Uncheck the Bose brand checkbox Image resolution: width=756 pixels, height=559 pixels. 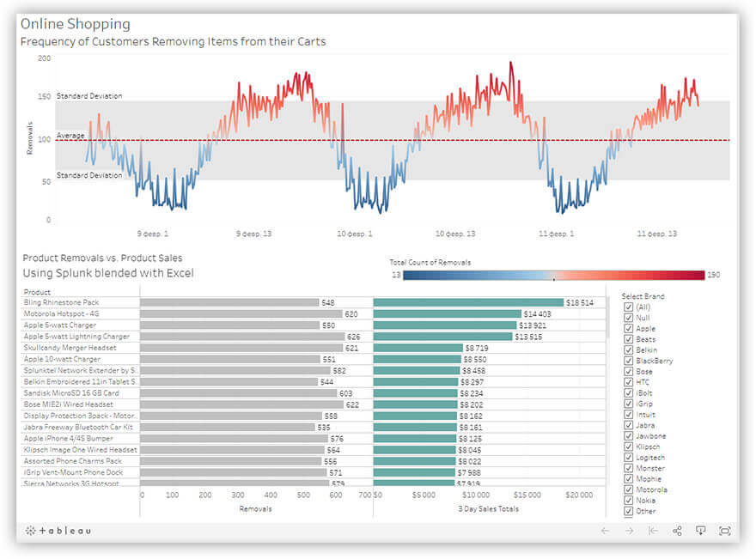point(628,371)
